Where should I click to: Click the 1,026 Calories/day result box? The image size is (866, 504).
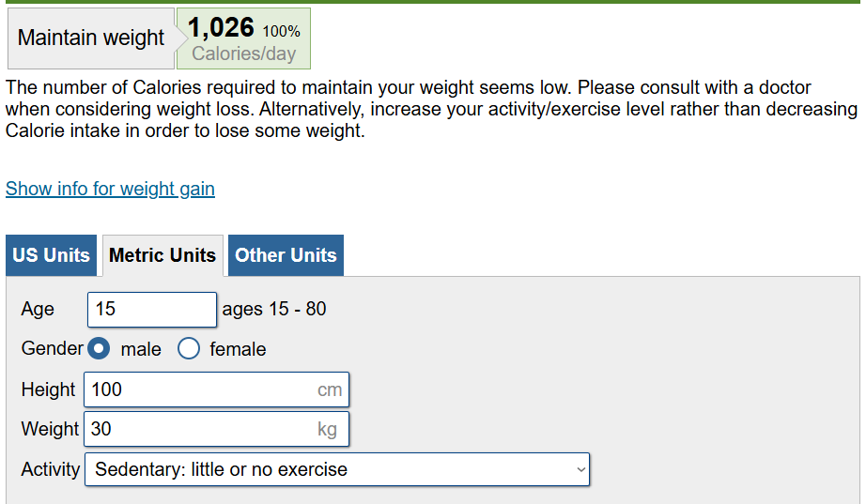243,38
